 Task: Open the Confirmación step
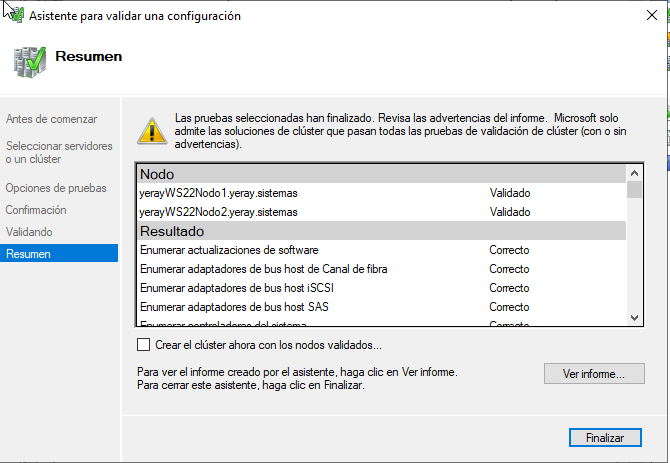pos(36,210)
